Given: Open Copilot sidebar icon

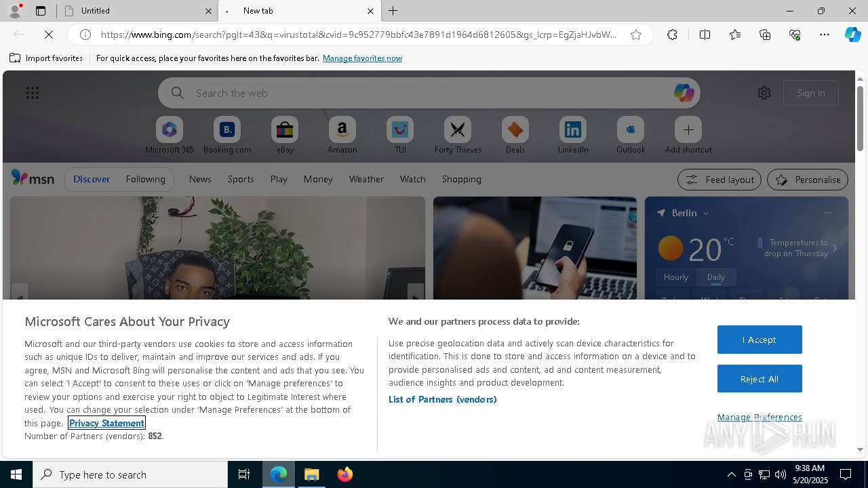Looking at the screenshot, I should click(852, 35).
